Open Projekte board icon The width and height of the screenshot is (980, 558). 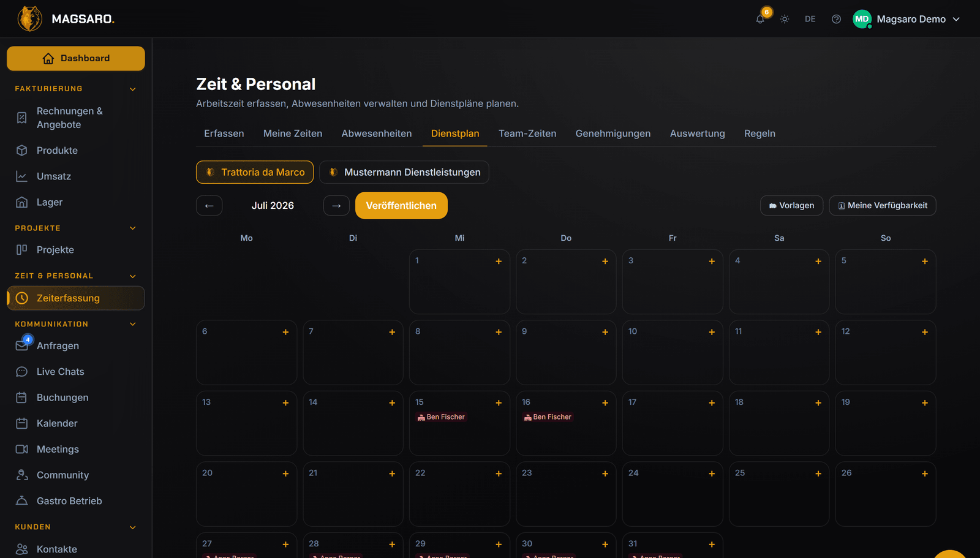click(21, 250)
